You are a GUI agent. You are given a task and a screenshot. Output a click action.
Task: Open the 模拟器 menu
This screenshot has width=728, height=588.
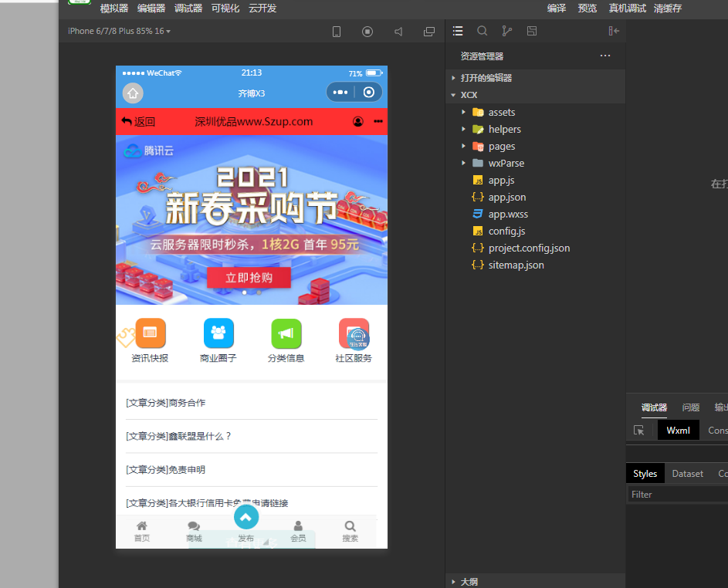[114, 8]
